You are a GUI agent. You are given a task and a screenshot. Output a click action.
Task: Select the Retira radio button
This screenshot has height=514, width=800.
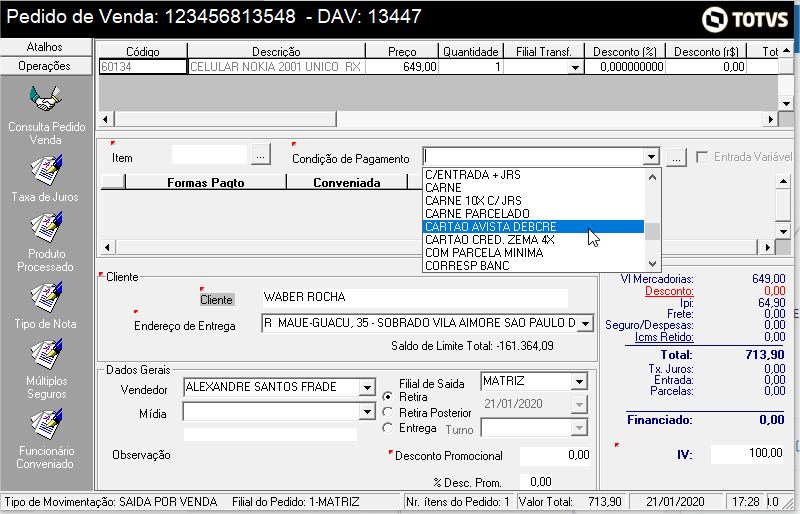point(388,397)
